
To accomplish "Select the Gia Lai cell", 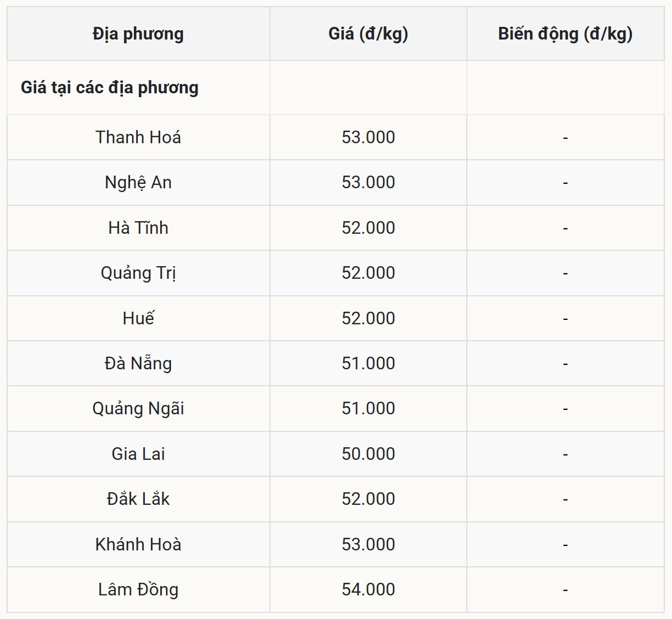I will (138, 454).
